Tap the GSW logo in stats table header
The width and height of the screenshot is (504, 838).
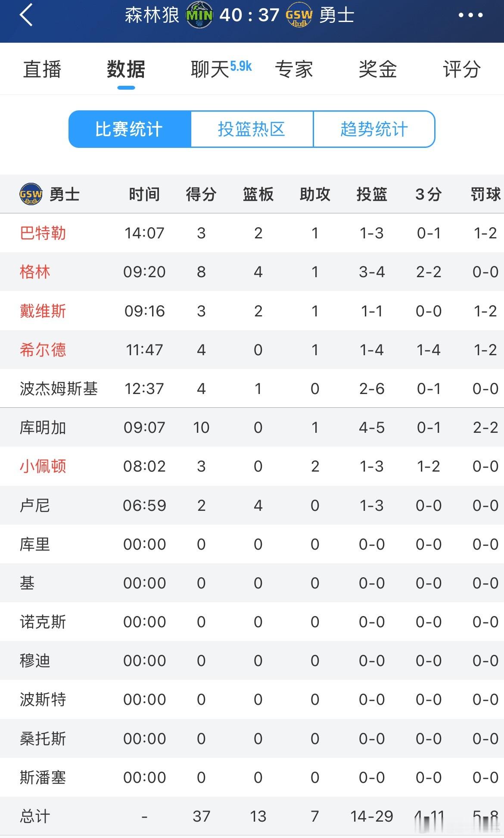tap(31, 194)
